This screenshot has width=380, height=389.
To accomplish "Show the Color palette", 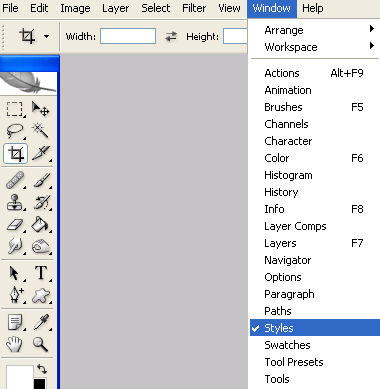I will coord(315,158).
